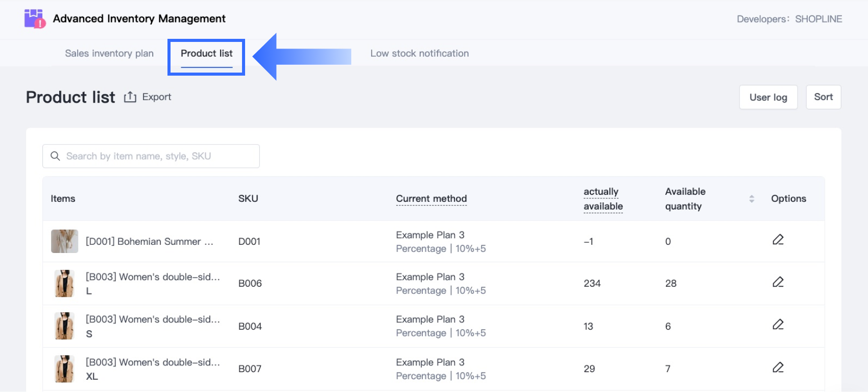Open the Low stock notification tab
The width and height of the screenshot is (868, 392).
pos(419,53)
